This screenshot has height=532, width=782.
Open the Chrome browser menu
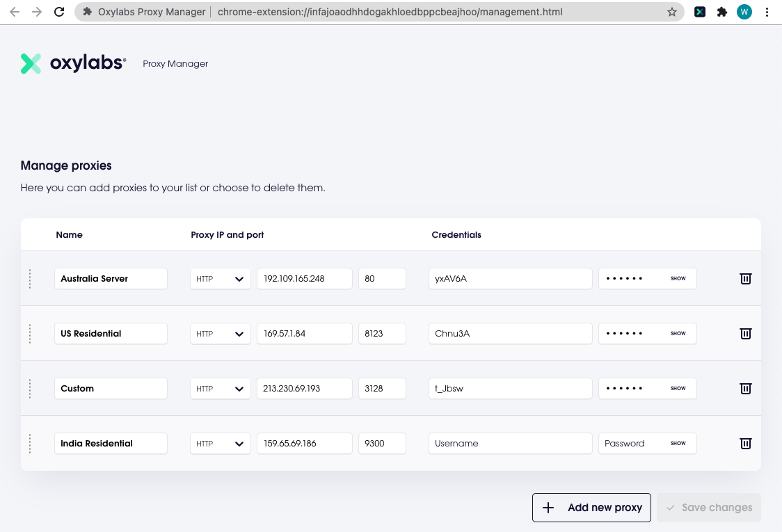coord(767,12)
